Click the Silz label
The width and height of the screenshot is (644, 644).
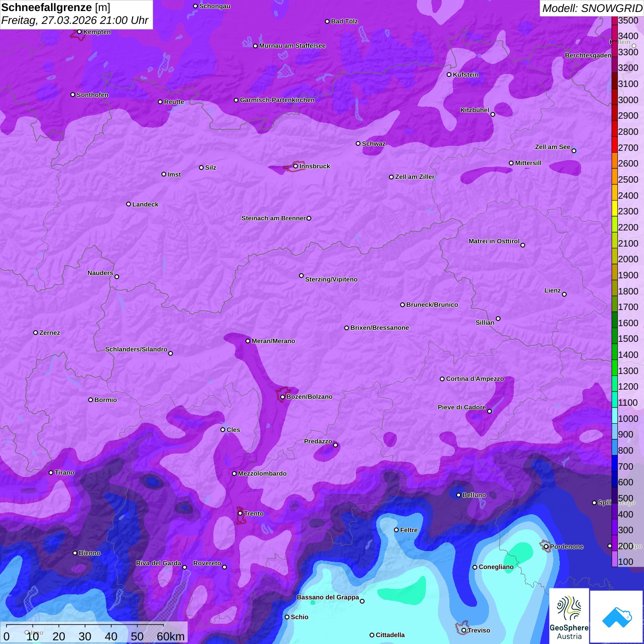[x=211, y=167]
